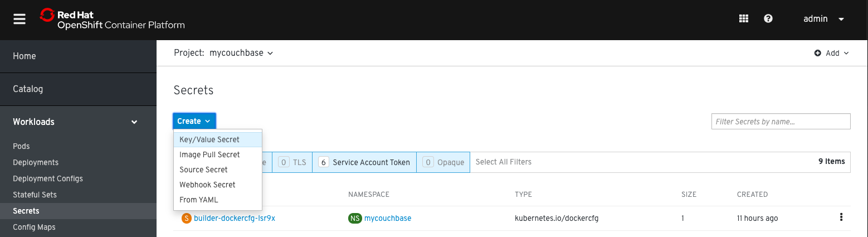This screenshot has width=868, height=237.
Task: Focus the Filter Secrets by name field
Action: tap(781, 122)
